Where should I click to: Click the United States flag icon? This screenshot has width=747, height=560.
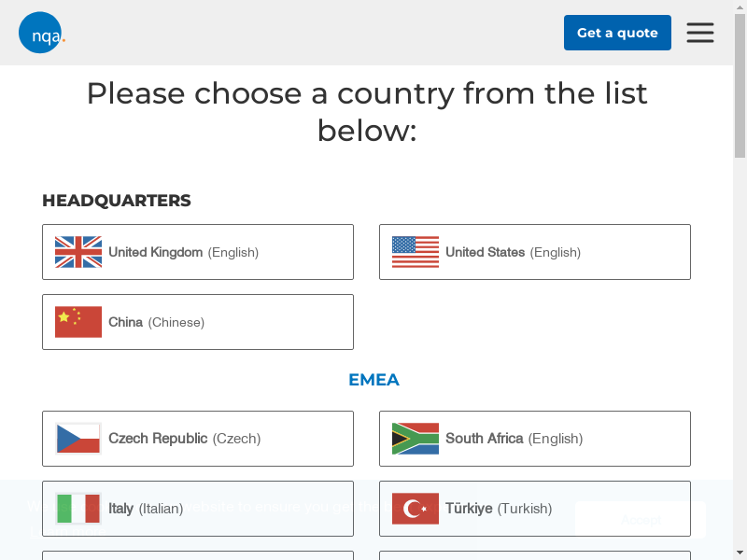point(416,252)
